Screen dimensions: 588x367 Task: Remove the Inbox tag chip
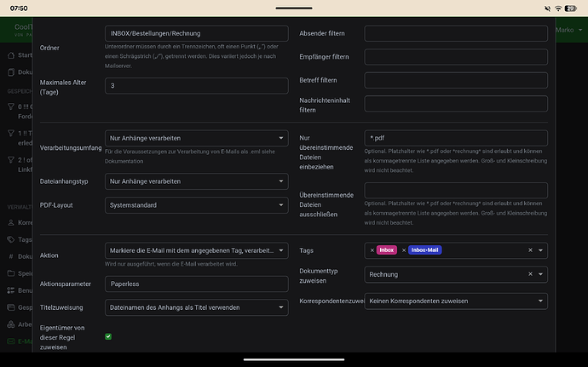click(x=372, y=250)
